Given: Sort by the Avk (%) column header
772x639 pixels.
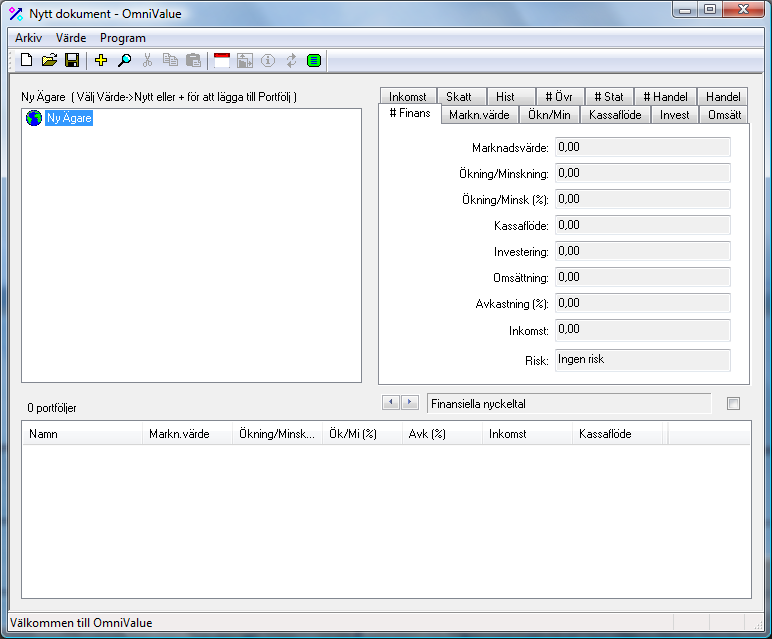Looking at the screenshot, I should coord(442,434).
